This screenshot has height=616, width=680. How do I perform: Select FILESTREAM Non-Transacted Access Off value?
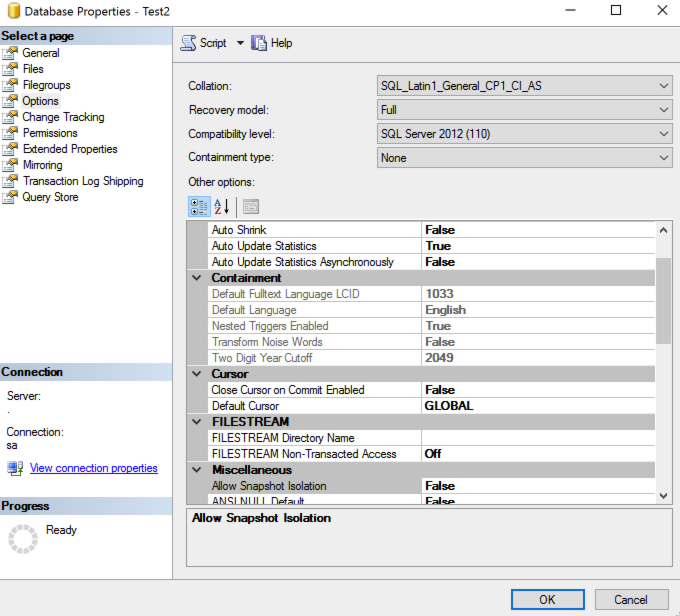[538, 454]
